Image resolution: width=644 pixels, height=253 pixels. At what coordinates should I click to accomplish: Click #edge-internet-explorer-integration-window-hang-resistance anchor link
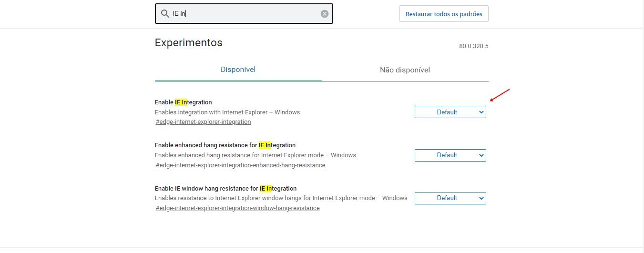click(x=237, y=208)
